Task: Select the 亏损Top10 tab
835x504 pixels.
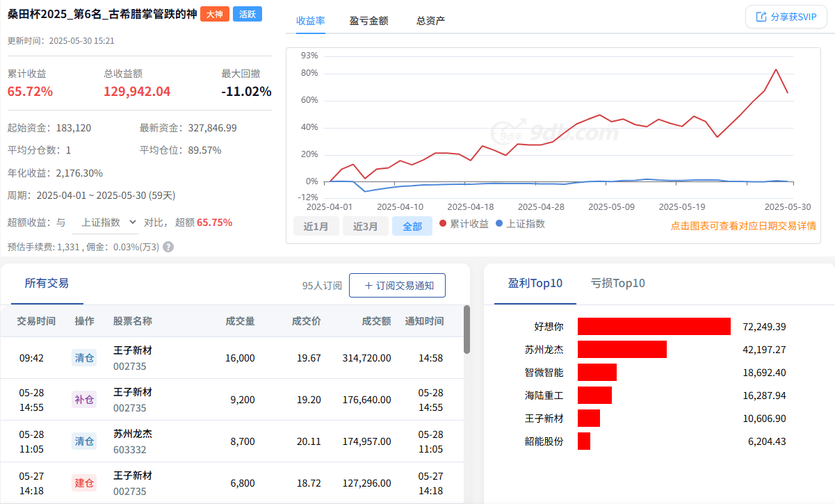Action: (618, 284)
